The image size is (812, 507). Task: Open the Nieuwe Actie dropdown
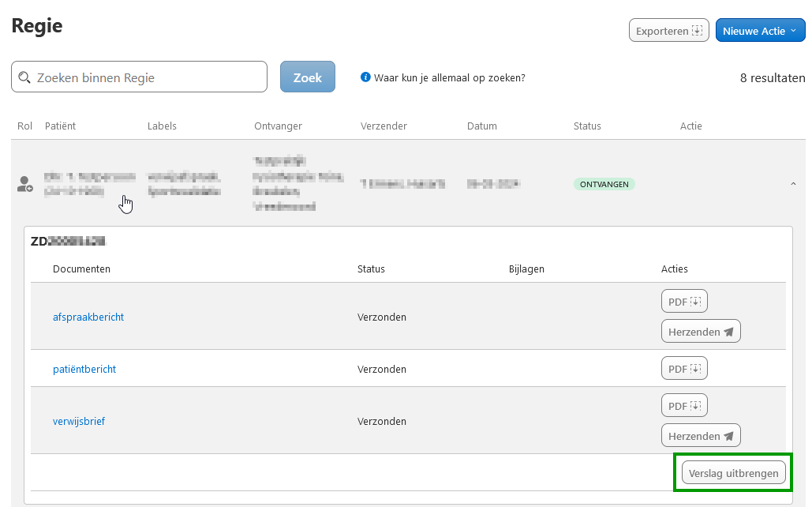tap(760, 31)
